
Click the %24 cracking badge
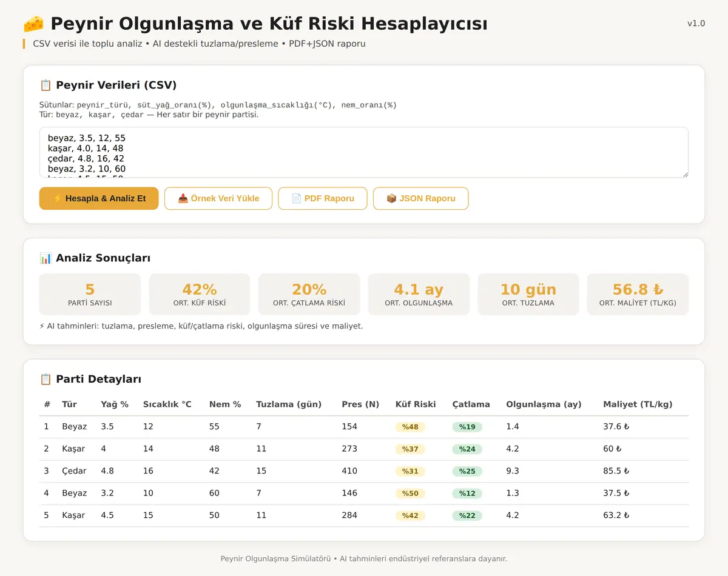tap(467, 449)
